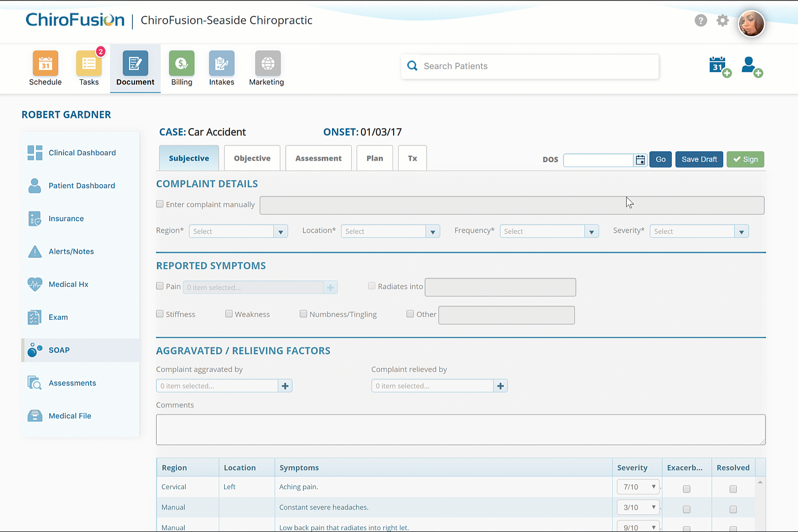The width and height of the screenshot is (798, 532).
Task: Check the Other symptom checkbox
Action: 410,314
